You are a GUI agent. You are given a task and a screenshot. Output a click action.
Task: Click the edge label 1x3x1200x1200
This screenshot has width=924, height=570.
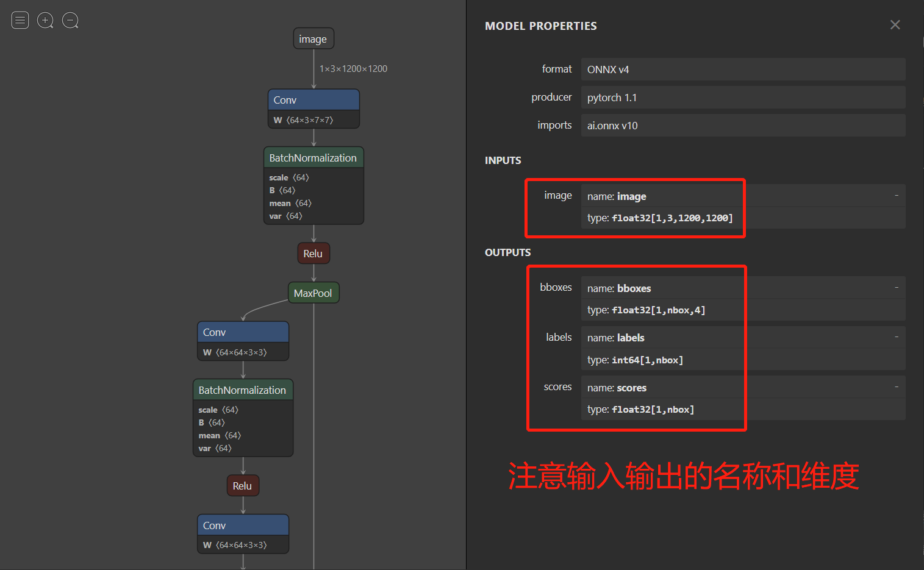pos(353,68)
